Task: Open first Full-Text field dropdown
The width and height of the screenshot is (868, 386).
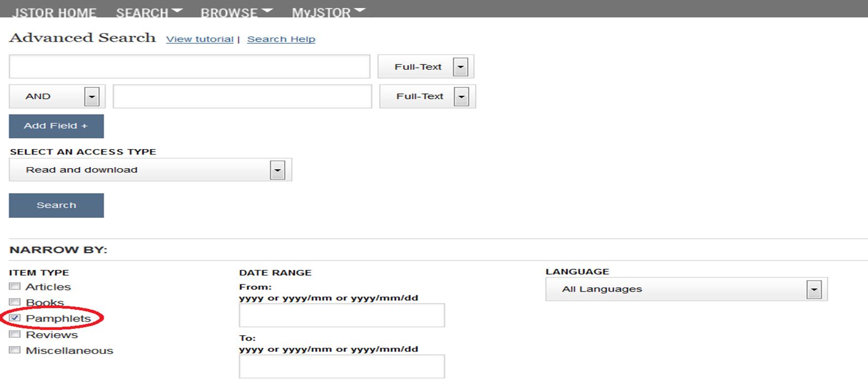Action: [426, 67]
